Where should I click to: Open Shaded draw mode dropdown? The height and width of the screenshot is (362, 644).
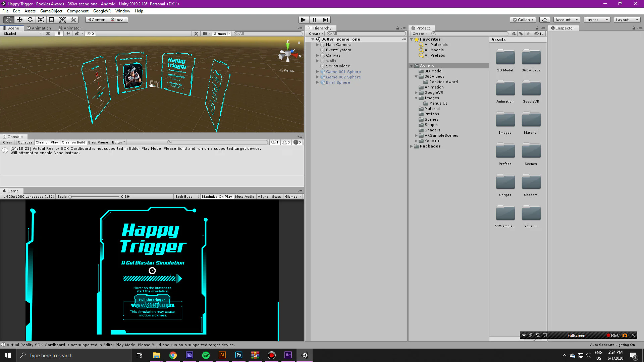(22, 34)
